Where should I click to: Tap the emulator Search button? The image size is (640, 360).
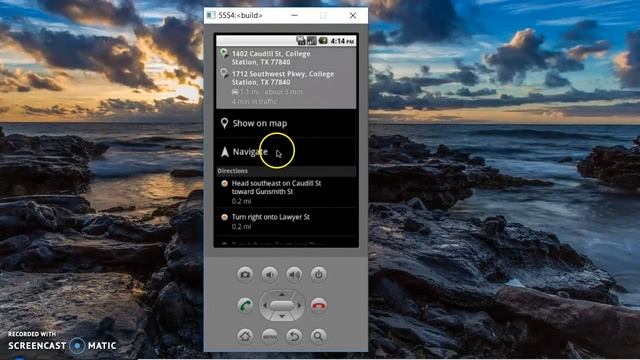point(318,336)
